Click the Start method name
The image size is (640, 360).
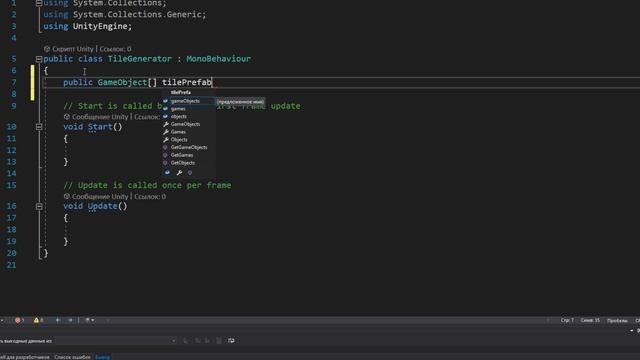tap(100, 127)
